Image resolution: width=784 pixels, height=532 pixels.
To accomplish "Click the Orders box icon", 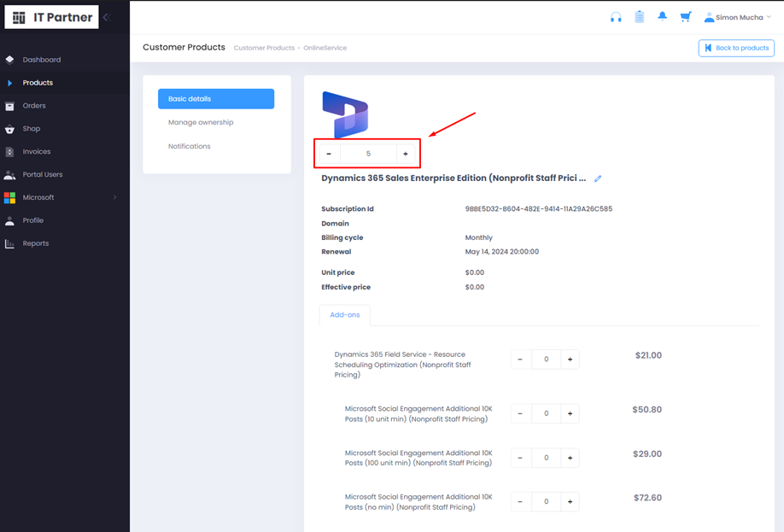I will (9, 106).
